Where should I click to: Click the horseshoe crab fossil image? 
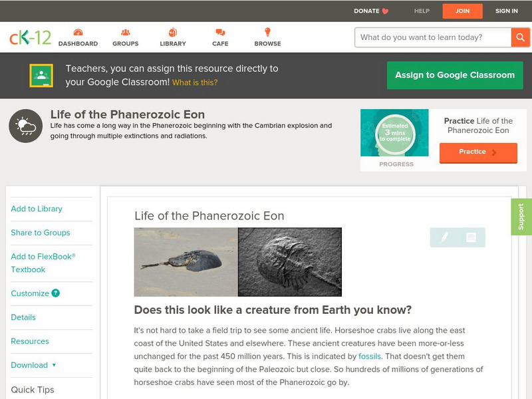[x=290, y=262]
